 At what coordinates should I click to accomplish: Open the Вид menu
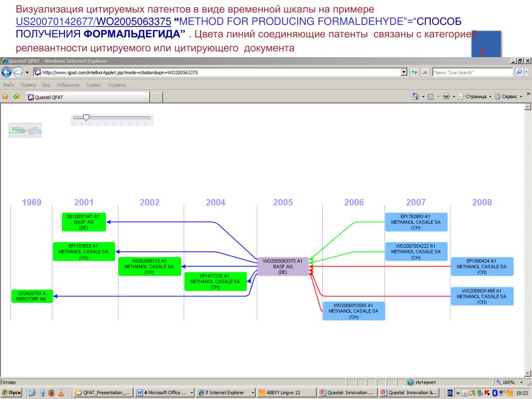point(46,85)
